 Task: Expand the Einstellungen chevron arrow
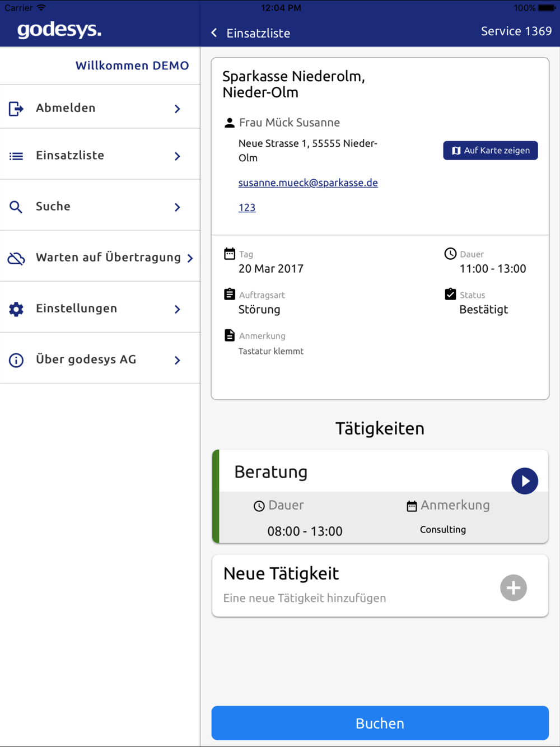tap(178, 309)
